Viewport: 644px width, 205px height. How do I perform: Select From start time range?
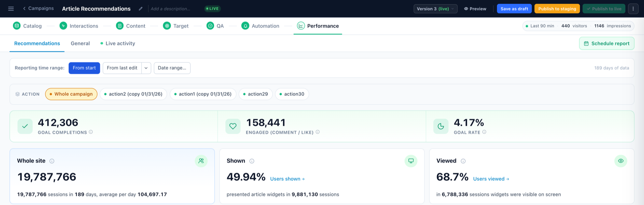[x=84, y=68]
